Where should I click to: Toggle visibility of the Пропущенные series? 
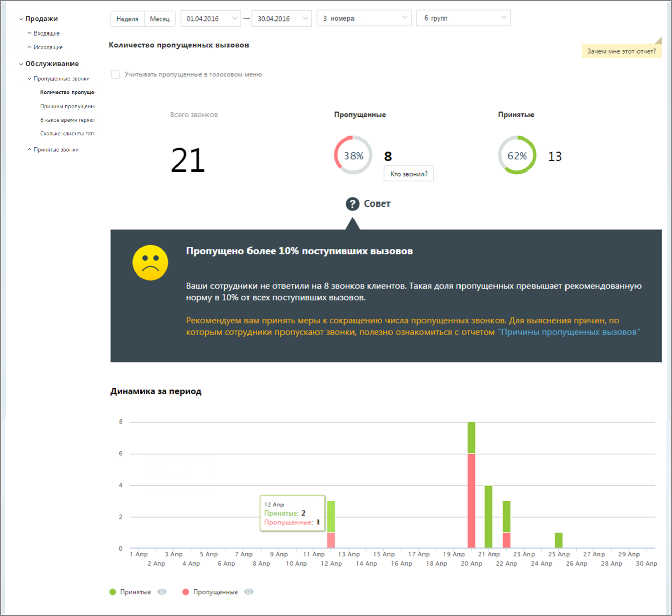249,592
